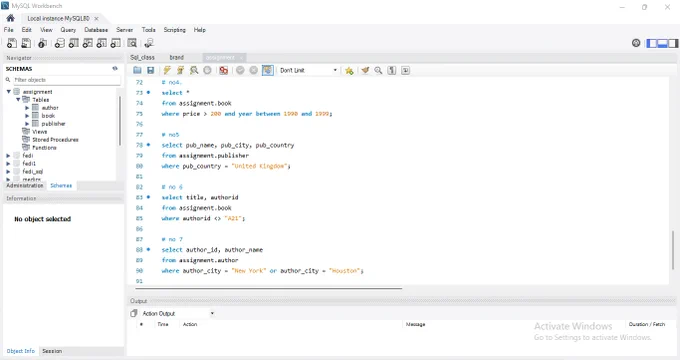Toggle autocommit mode button
The image size is (680, 360).
[268, 70]
